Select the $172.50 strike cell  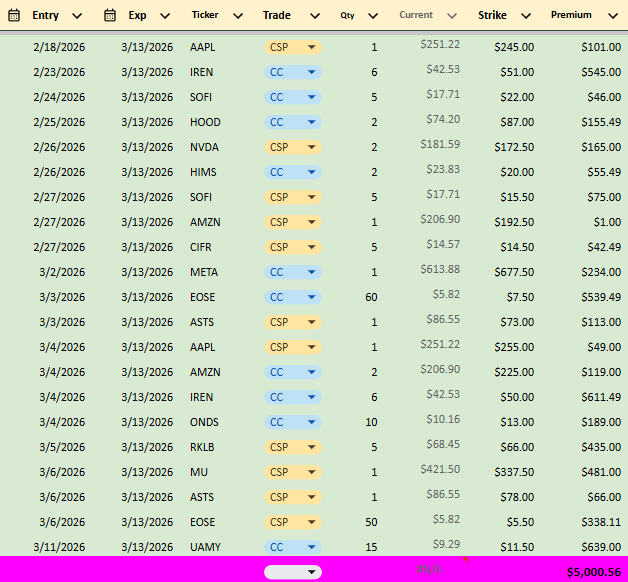tap(514, 147)
